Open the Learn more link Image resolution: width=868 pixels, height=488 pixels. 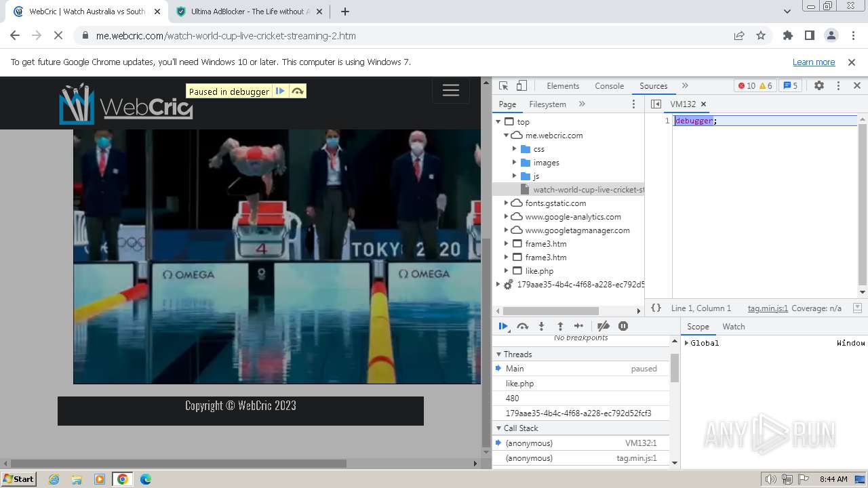pyautogui.click(x=814, y=62)
